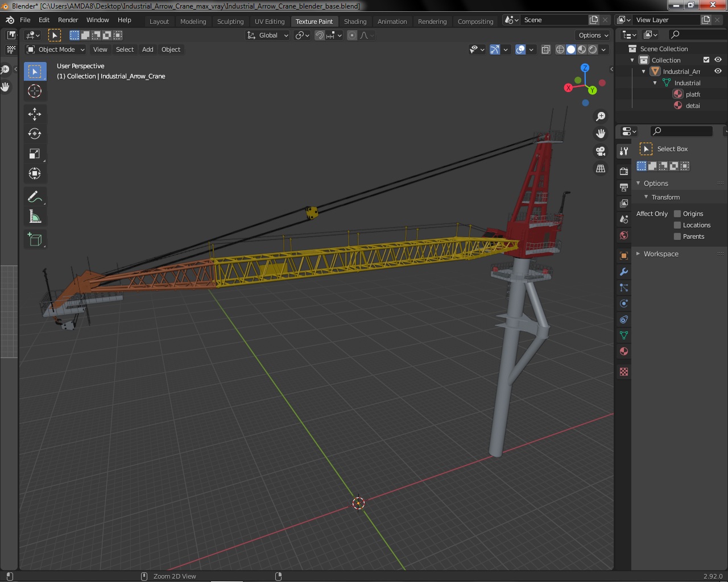Open the Output properties tab

(624, 187)
